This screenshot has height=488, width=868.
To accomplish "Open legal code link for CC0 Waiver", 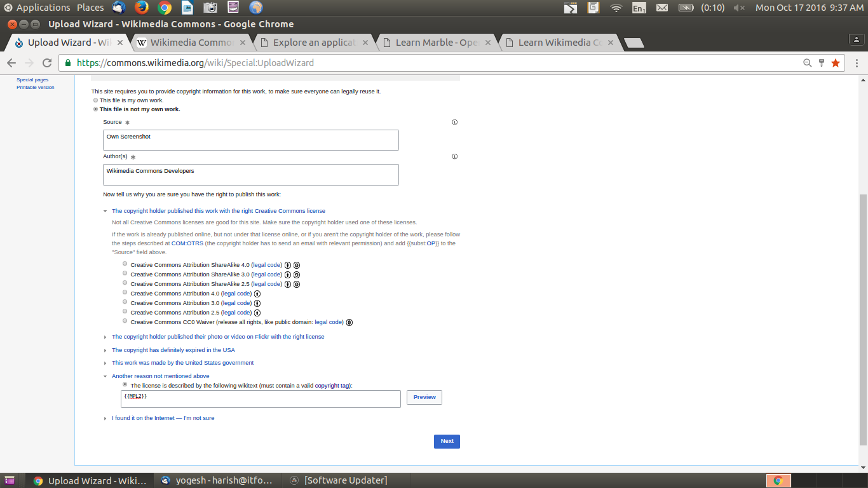I will click(329, 322).
